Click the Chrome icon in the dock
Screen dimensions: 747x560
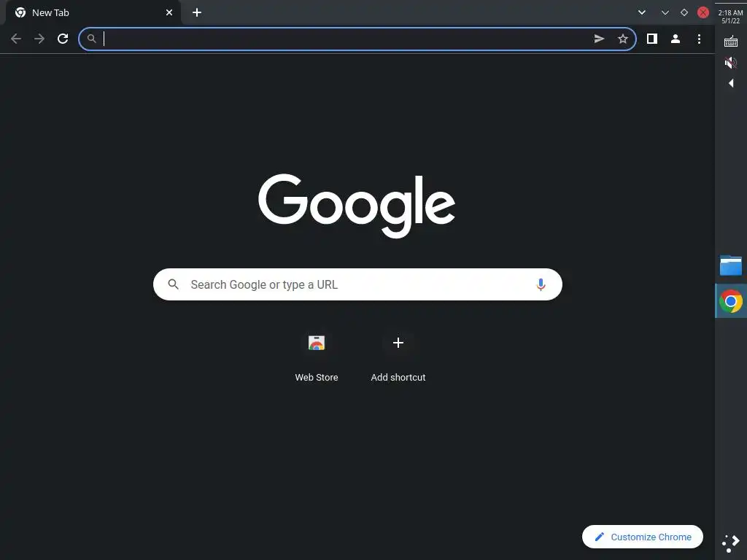click(731, 301)
